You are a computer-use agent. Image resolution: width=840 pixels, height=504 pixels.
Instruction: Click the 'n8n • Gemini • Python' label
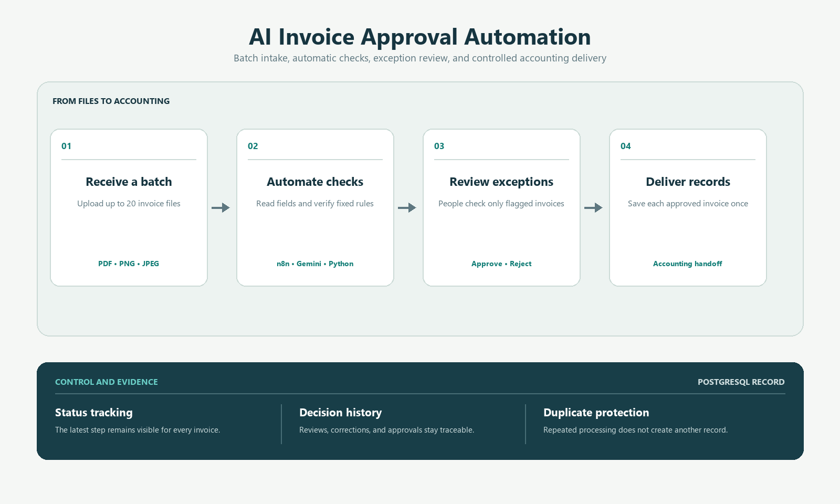[x=315, y=264]
